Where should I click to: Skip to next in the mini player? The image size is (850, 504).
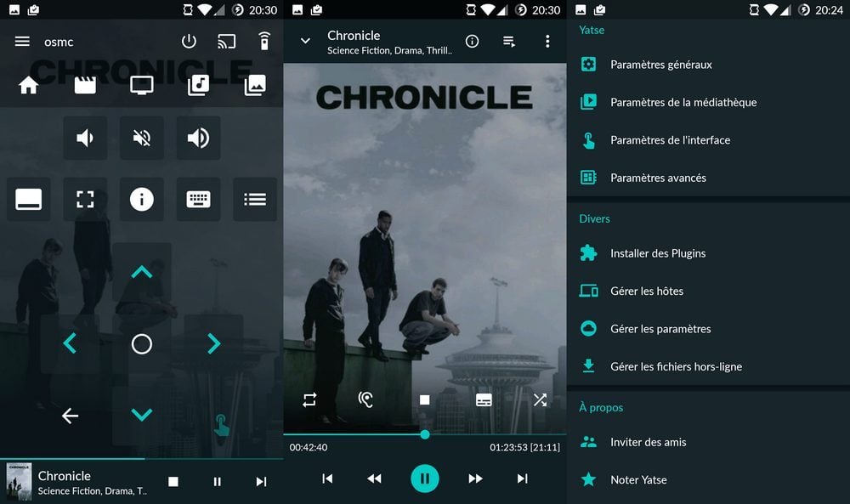pos(261,481)
